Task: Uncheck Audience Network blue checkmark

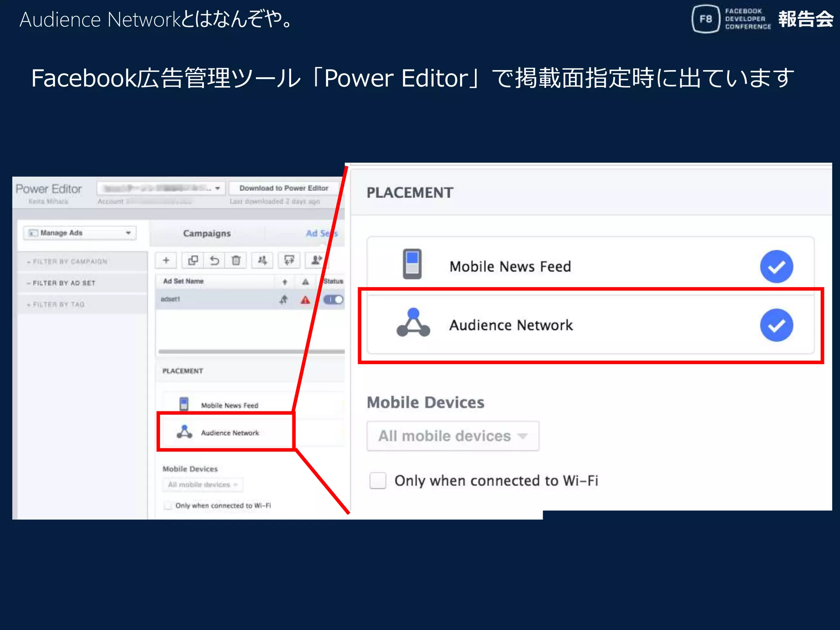Action: click(776, 325)
